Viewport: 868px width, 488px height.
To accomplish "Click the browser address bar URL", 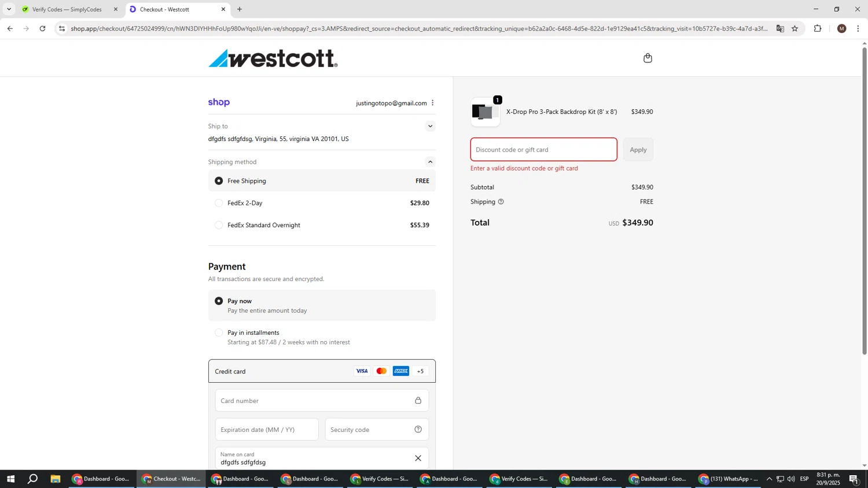I will pyautogui.click(x=419, y=28).
